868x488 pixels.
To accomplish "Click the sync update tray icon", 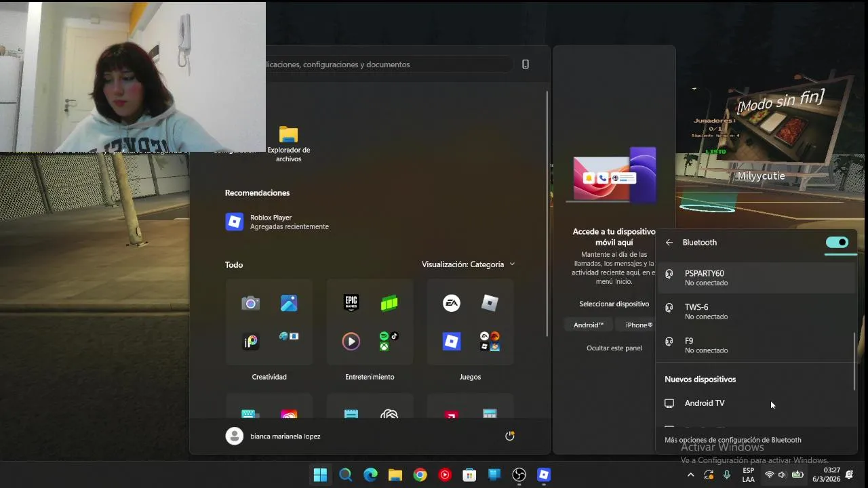I will point(709,475).
